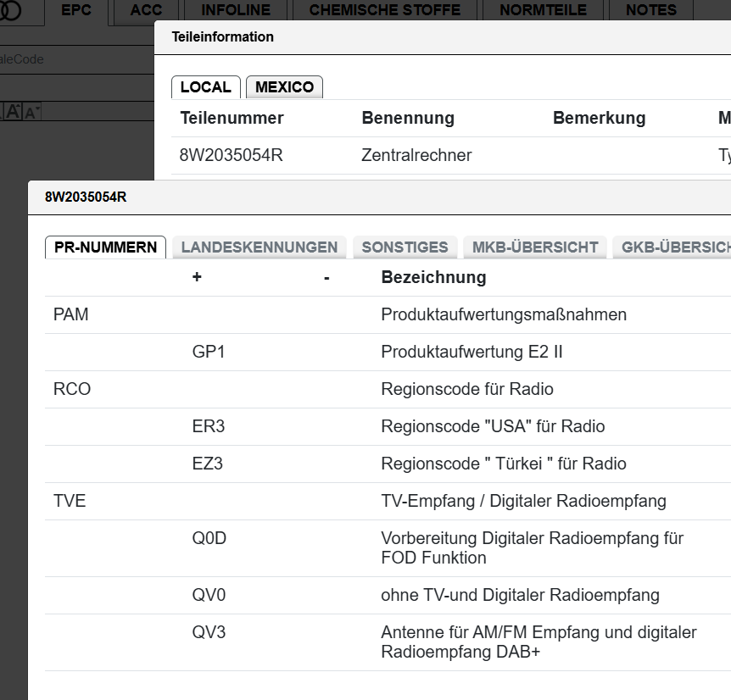Click Produktaufwertung E2 II description
This screenshot has height=700, width=731.
[472, 352]
